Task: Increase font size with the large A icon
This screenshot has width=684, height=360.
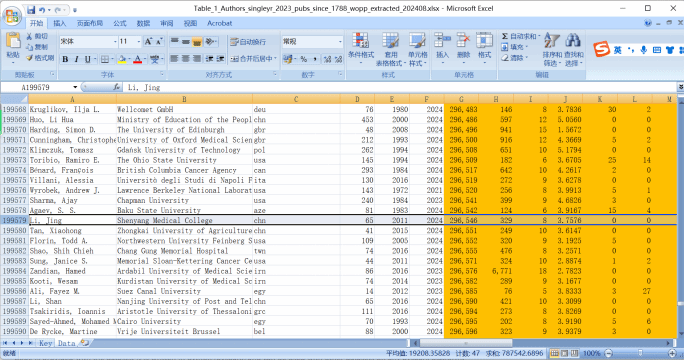Action: [x=148, y=41]
